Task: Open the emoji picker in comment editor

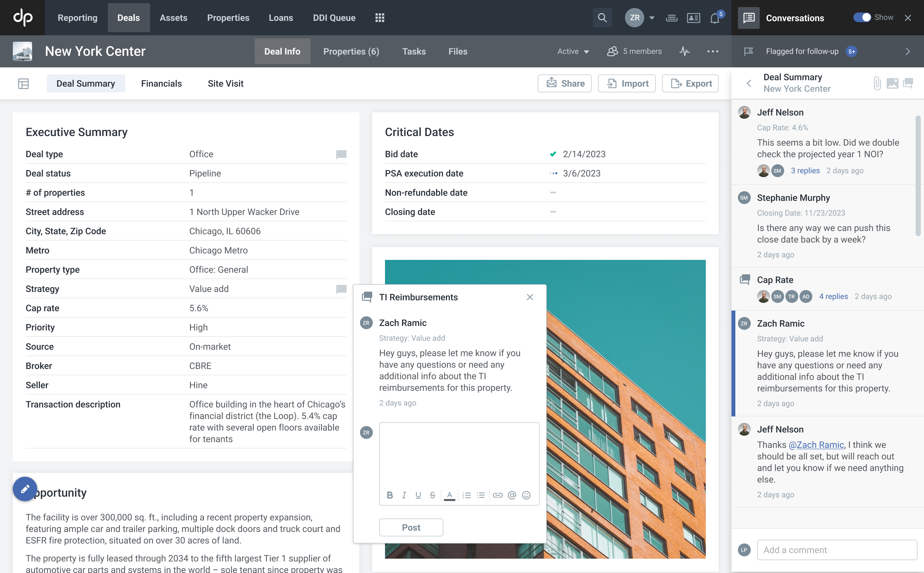Action: pos(526,495)
